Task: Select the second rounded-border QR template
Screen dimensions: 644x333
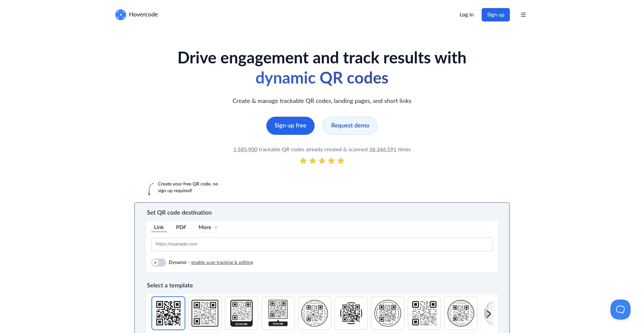Action: 205,313
